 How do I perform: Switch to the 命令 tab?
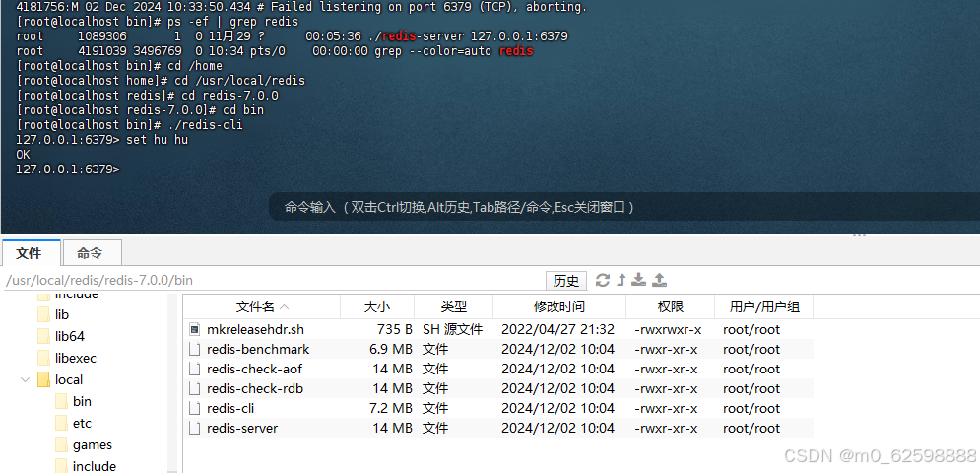point(91,253)
